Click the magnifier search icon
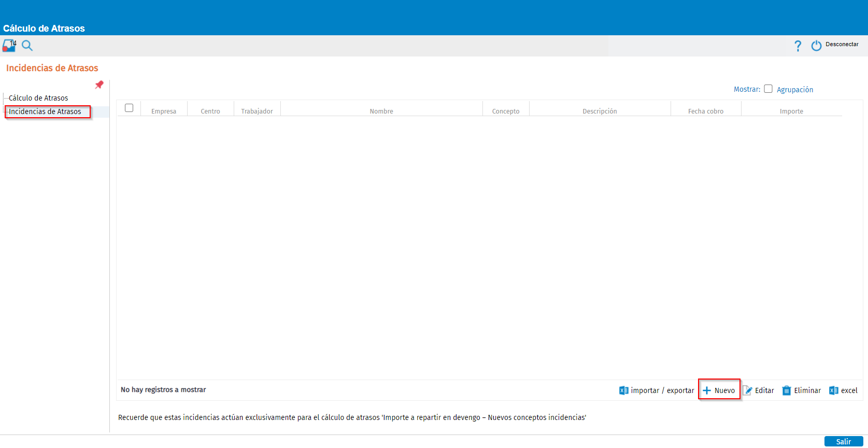Screen dimensions: 868x448 27,46
